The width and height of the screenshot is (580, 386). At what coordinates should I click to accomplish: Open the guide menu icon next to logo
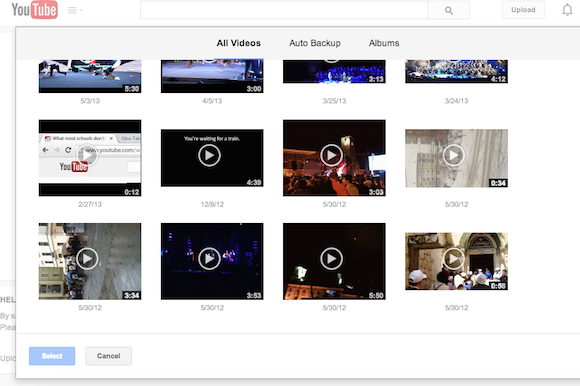point(74,10)
